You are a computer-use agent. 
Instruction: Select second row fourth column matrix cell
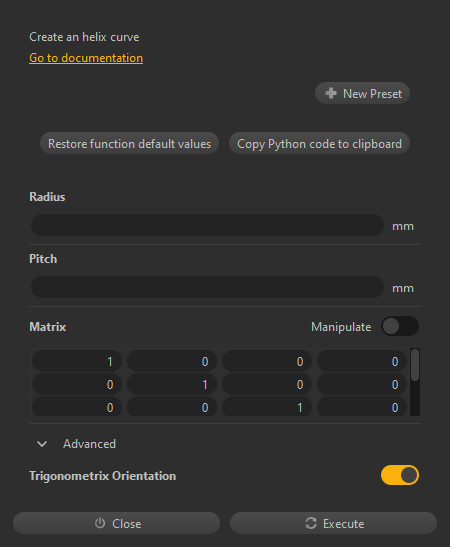pyautogui.click(x=362, y=384)
